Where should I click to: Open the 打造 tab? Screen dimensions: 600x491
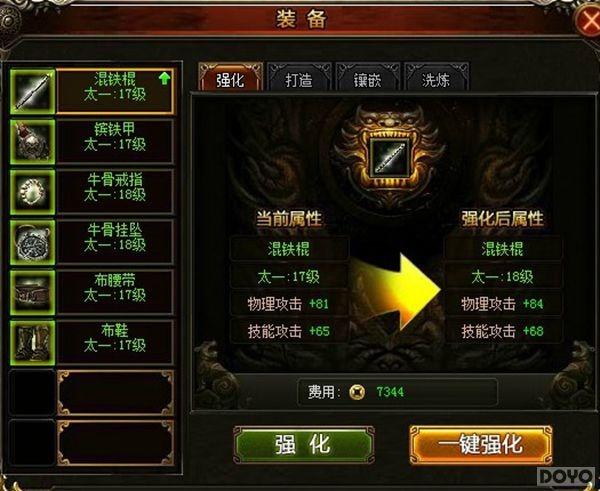(299, 77)
